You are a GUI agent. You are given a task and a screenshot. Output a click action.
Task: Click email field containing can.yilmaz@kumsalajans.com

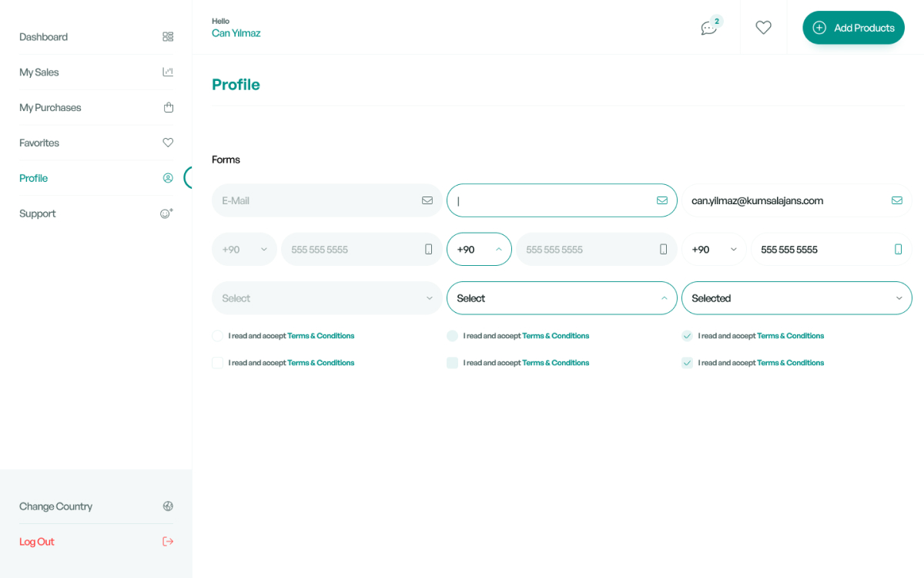click(797, 200)
